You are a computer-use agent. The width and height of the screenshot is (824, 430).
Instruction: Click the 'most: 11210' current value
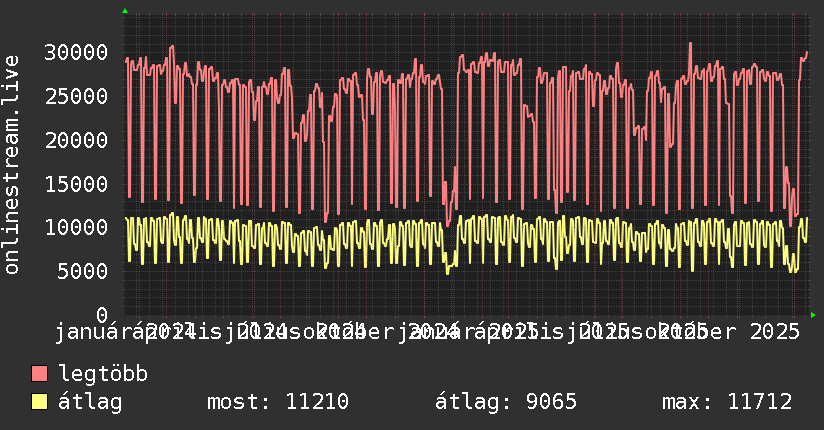[x=277, y=402]
